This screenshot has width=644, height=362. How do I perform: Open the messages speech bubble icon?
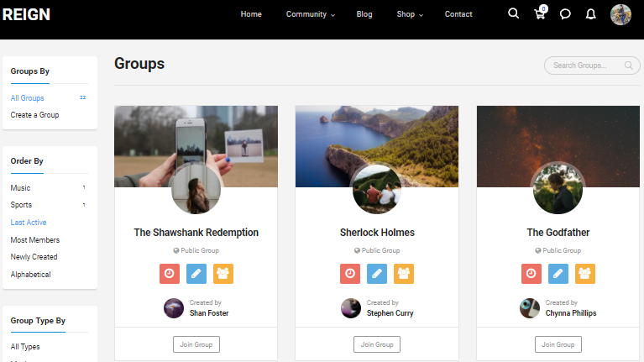pos(566,14)
